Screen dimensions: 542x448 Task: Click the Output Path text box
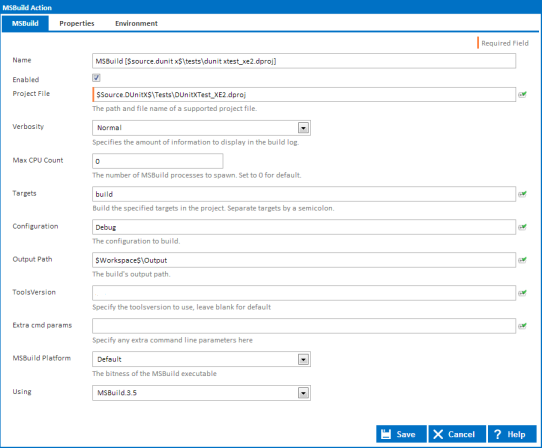304,260
